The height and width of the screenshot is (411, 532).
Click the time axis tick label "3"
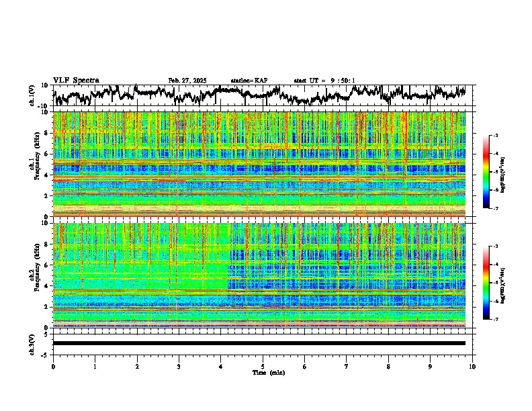(179, 367)
